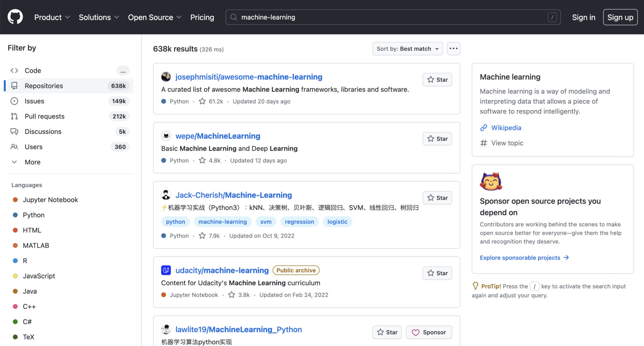Select the Code filter icon in sidebar
Screen dimensions: 644x346
coord(14,70)
